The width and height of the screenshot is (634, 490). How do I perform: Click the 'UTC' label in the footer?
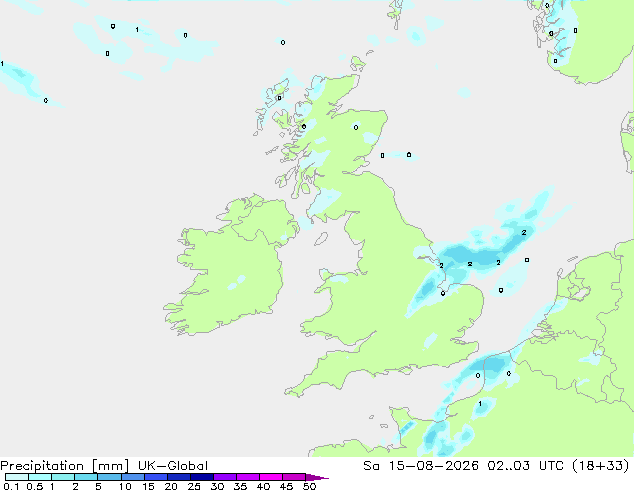point(552,466)
